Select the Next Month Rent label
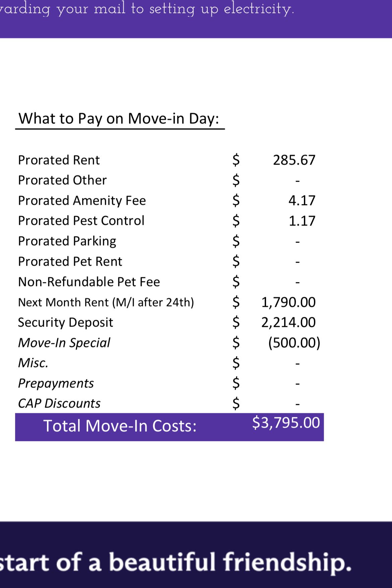 [106, 302]
